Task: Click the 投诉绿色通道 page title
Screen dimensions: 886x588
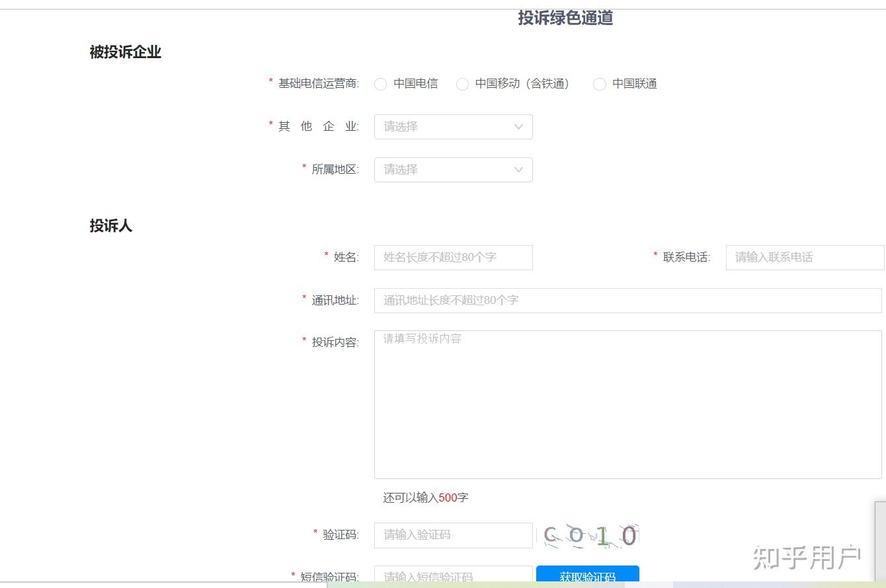Action: tap(565, 18)
